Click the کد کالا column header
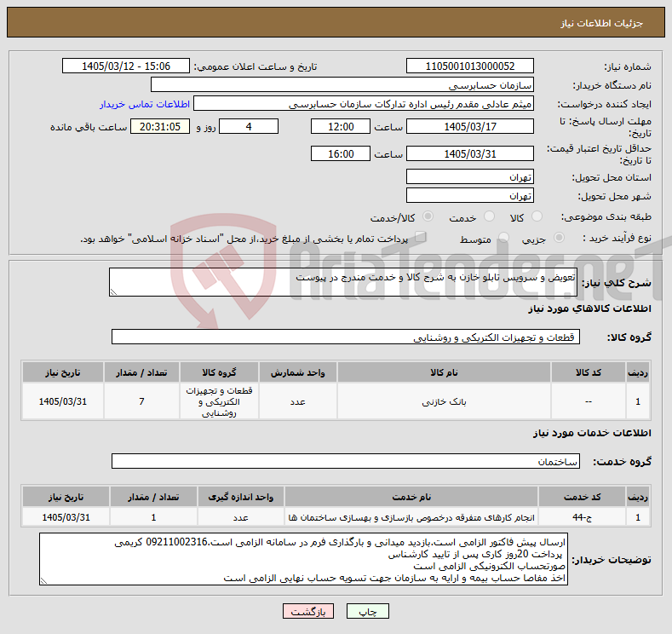The image size is (672, 634). coord(588,372)
